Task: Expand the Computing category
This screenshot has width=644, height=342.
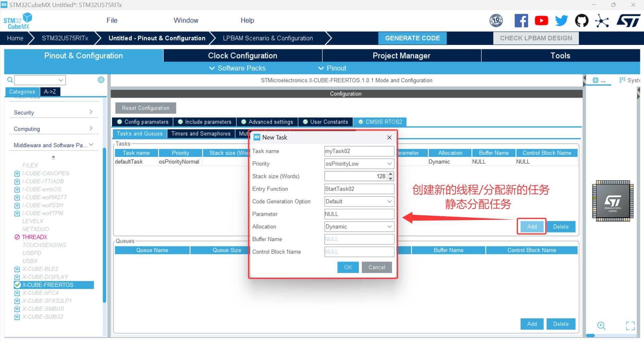Action: point(53,129)
